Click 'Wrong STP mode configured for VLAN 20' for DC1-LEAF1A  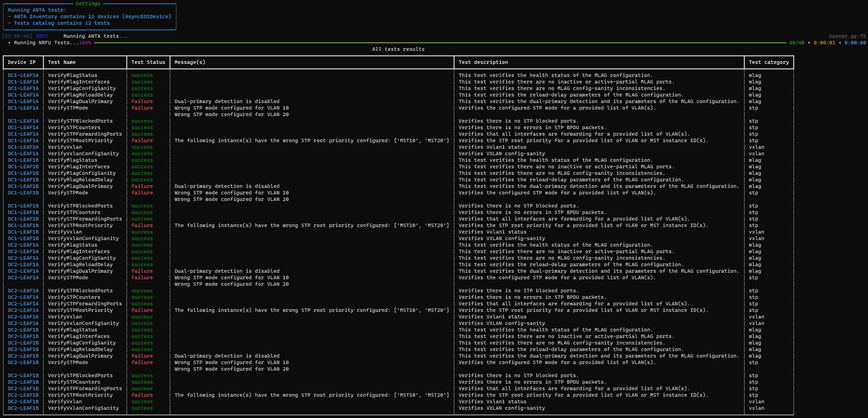point(232,114)
